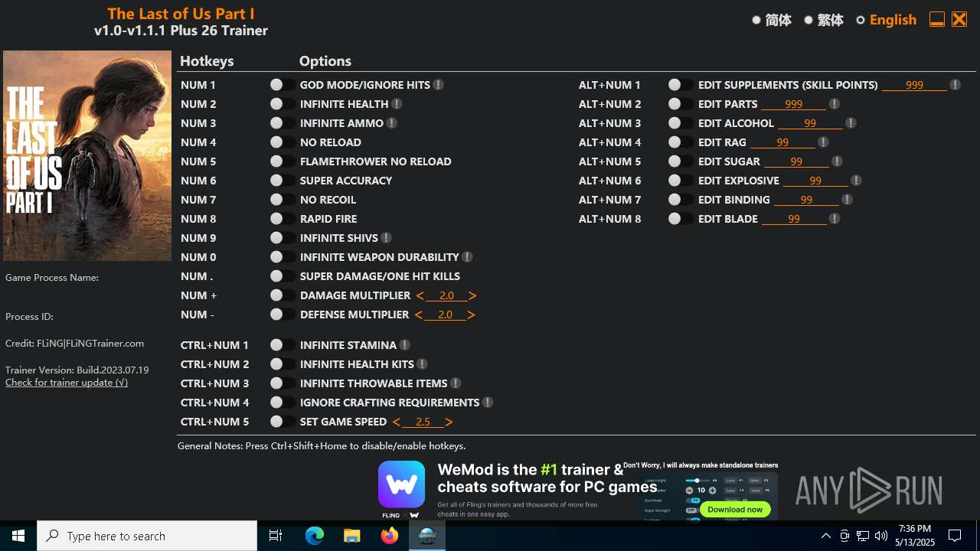
Task: Select Traditional Chinese language option
Action: [x=824, y=20]
